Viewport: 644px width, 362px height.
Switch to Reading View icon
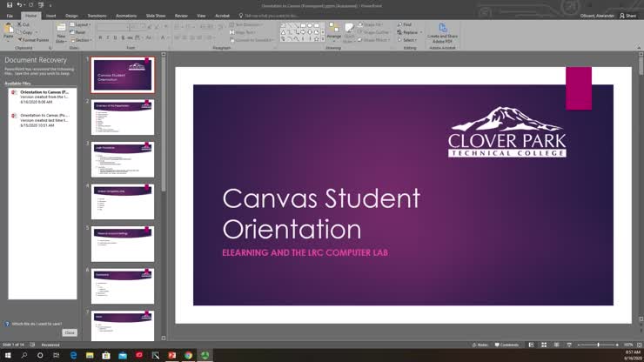pos(556,345)
